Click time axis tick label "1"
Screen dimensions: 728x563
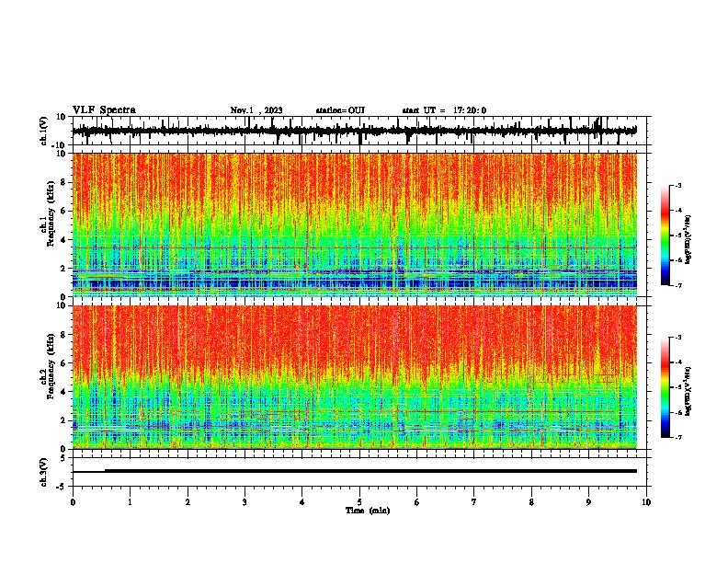coord(131,502)
